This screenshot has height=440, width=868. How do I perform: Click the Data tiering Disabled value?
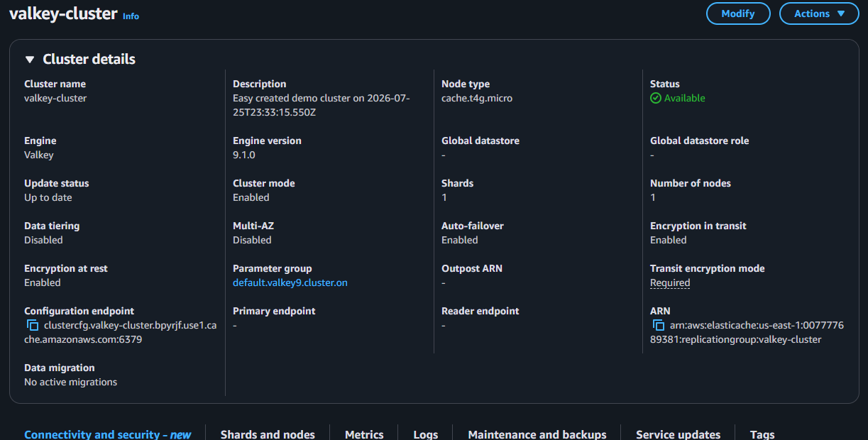(x=43, y=240)
